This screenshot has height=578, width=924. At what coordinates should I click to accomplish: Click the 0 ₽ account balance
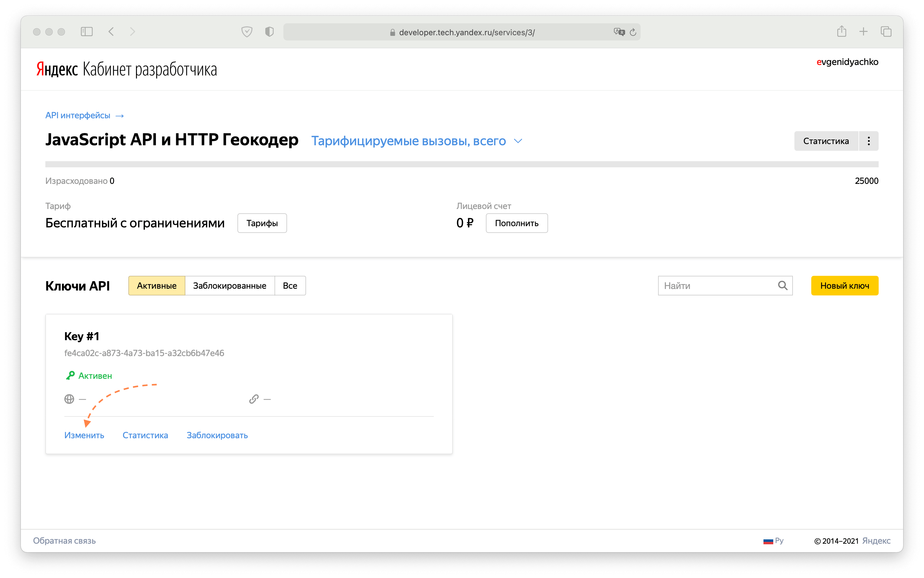tap(465, 223)
